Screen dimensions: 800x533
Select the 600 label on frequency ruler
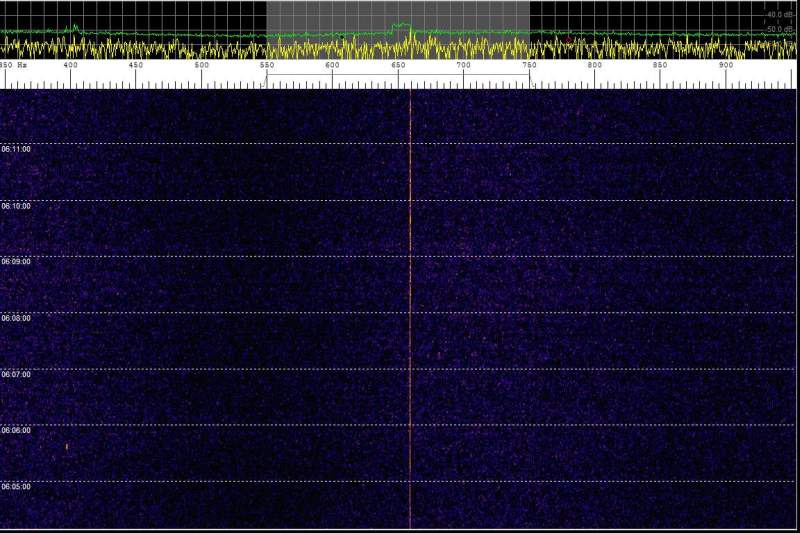tap(332, 65)
